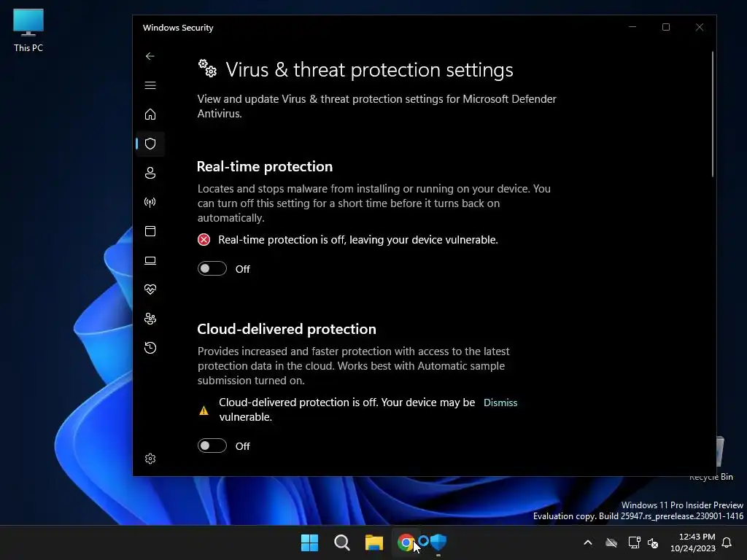Viewport: 747px width, 560px height.
Task: Click the Virus & threat protection settings title
Action: (369, 70)
